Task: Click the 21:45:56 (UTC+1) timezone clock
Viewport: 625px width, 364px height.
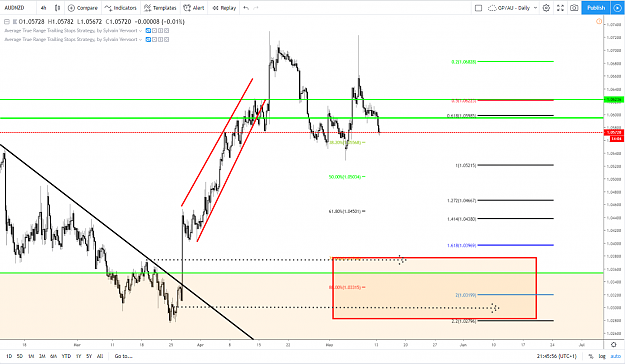Action: [556, 356]
